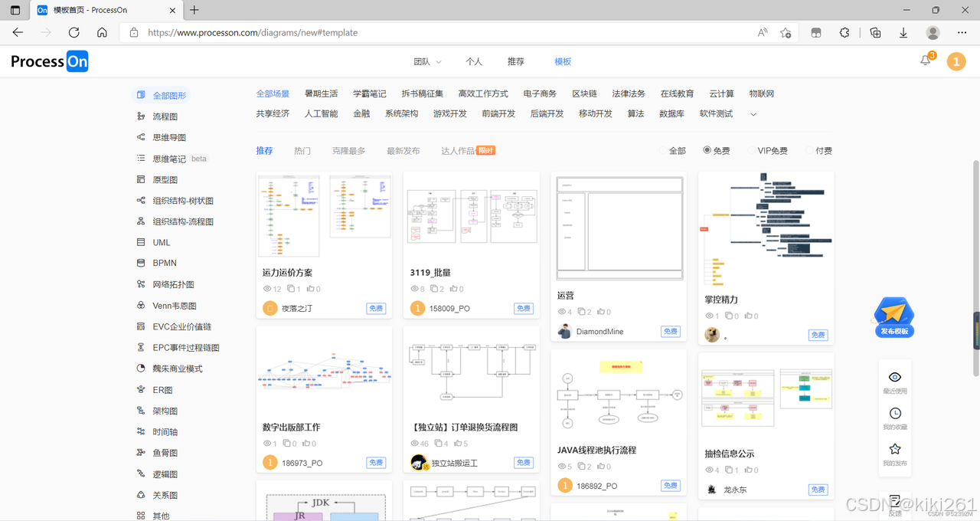This screenshot has width=980, height=521.
Task: Select the Venn韦恩图 icon
Action: [x=141, y=305]
